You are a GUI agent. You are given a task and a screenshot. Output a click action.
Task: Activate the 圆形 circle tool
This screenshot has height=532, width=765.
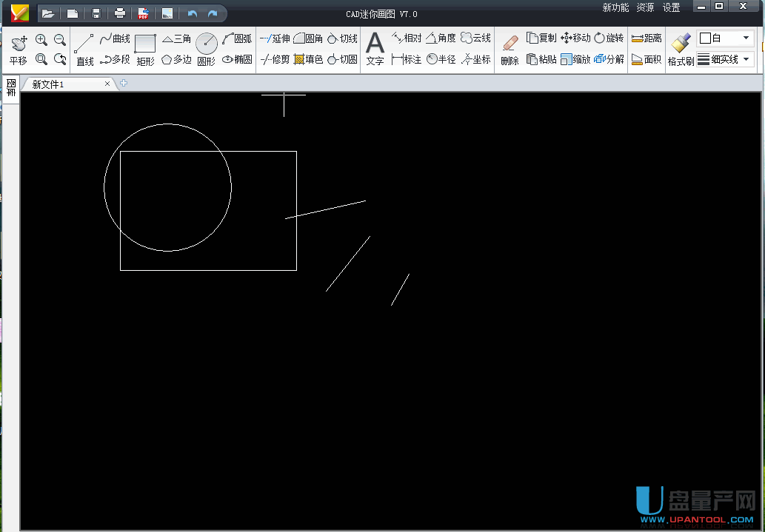(x=207, y=50)
